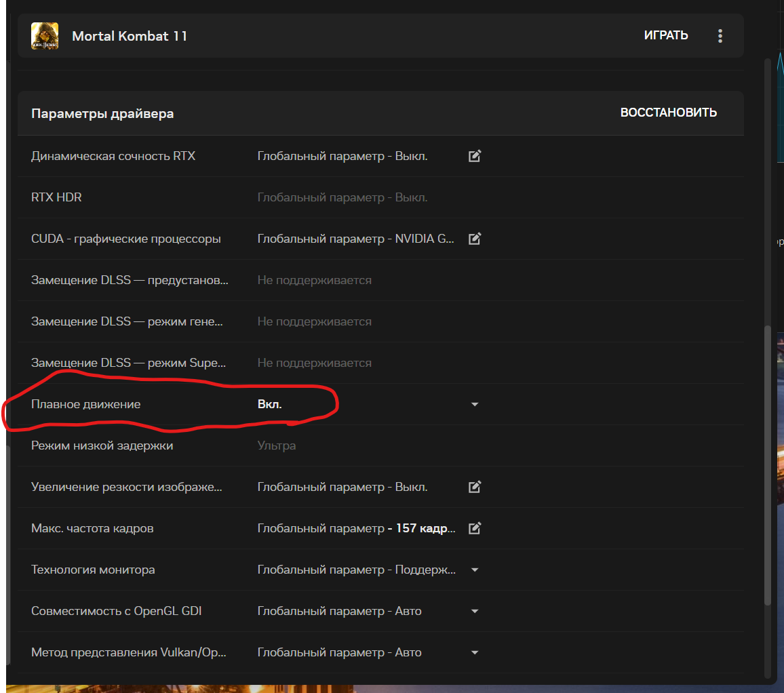Open the Совместимость с OpenGL GDI dropdown
The height and width of the screenshot is (693, 784).
click(x=475, y=611)
